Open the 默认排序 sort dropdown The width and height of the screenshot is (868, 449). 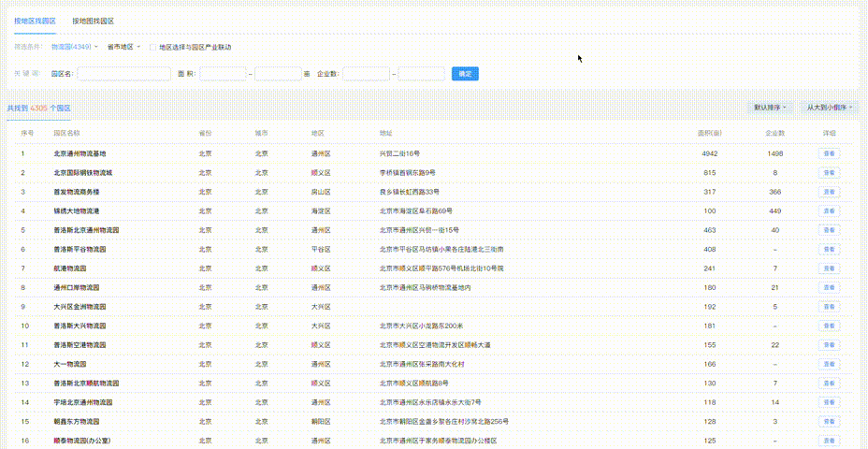771,108
